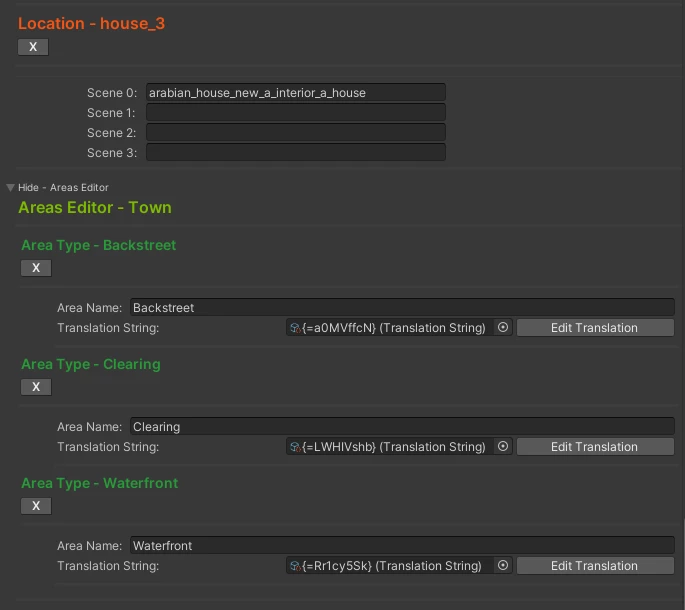685x610 pixels.
Task: Focus the Scene 0 text field
Action: tap(296, 92)
